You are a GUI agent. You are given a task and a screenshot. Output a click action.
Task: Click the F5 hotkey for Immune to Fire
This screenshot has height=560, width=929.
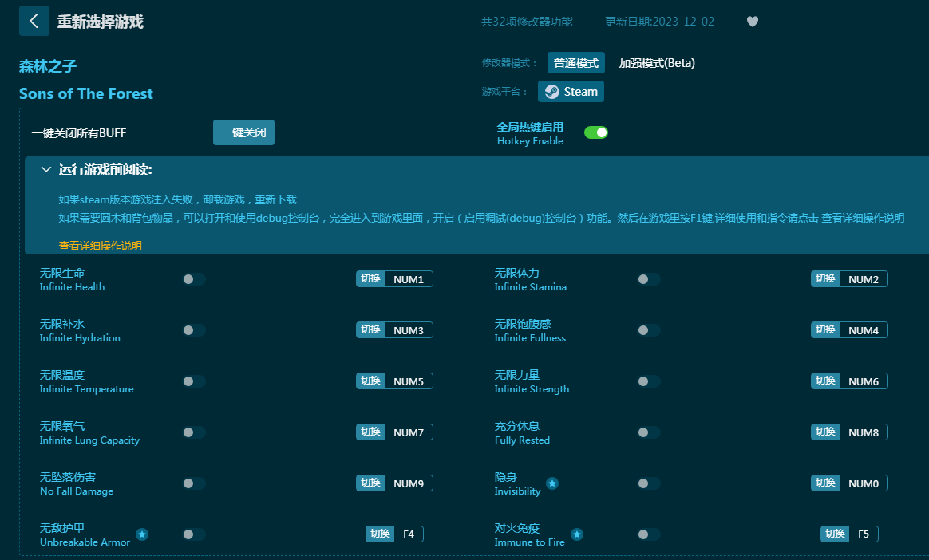click(x=850, y=534)
